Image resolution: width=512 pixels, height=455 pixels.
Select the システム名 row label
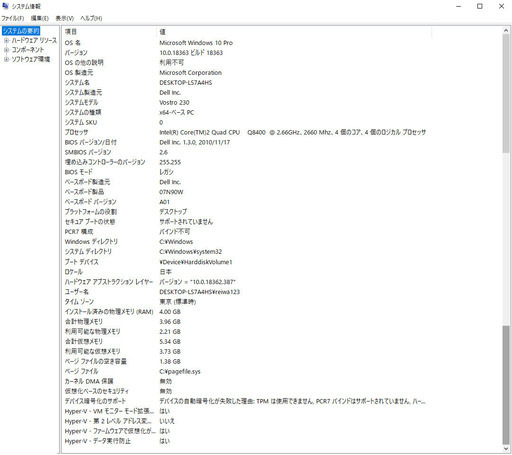click(77, 82)
